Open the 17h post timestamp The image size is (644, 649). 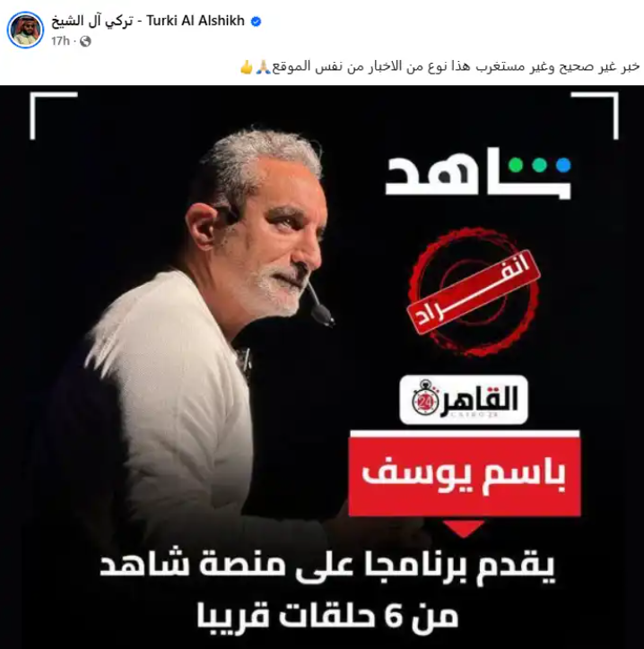pos(60,41)
